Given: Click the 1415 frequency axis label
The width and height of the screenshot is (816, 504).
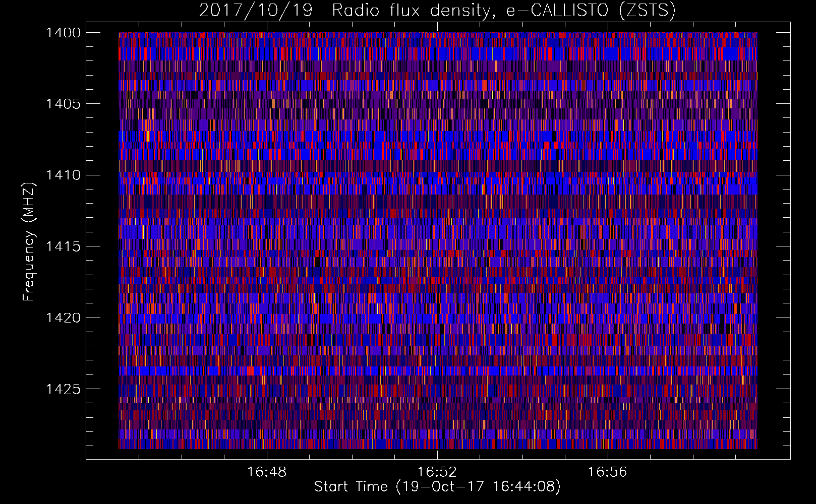Looking at the screenshot, I should pos(63,246).
